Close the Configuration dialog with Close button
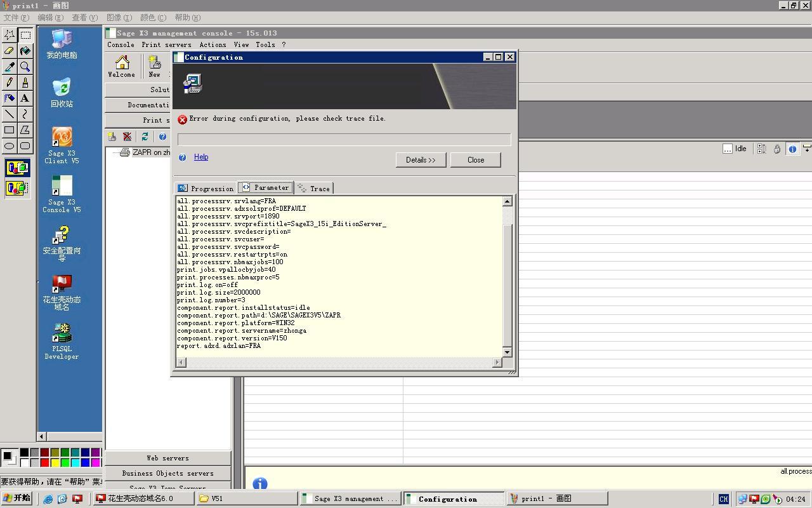Image resolution: width=812 pixels, height=508 pixels. click(475, 160)
